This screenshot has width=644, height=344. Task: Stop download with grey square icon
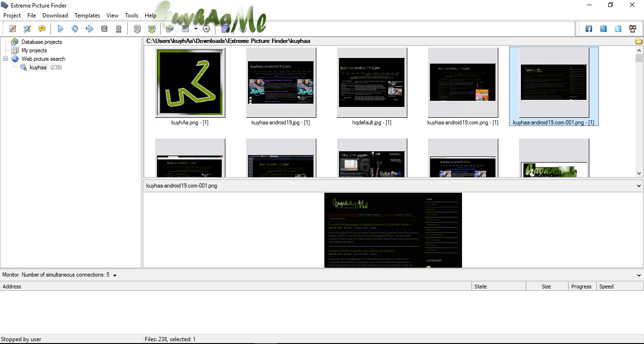coord(104,29)
